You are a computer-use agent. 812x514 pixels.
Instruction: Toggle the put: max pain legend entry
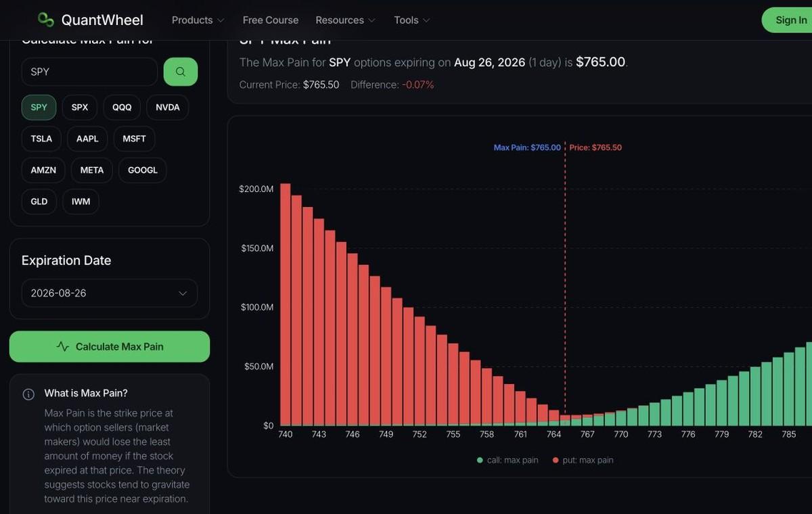click(583, 460)
